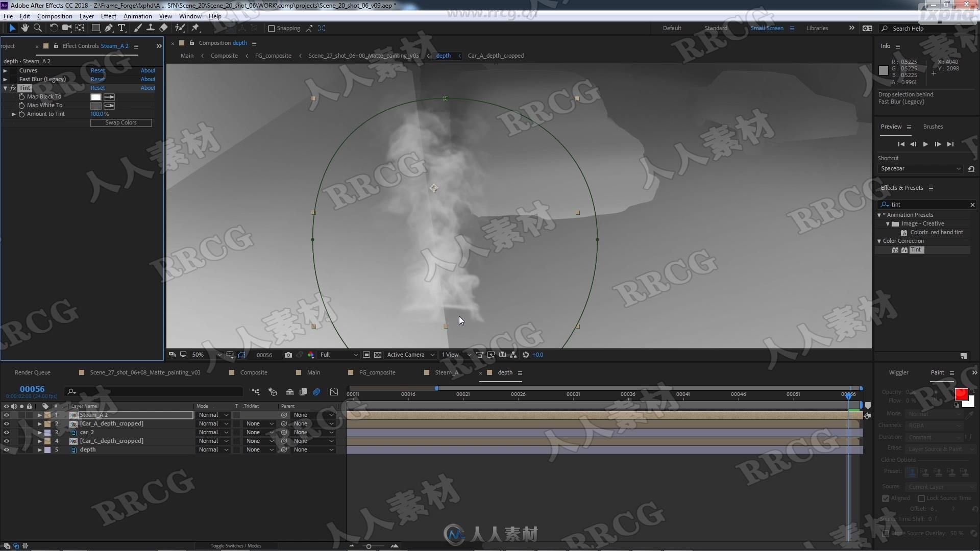Switch to the Libraries workspace

click(817, 28)
